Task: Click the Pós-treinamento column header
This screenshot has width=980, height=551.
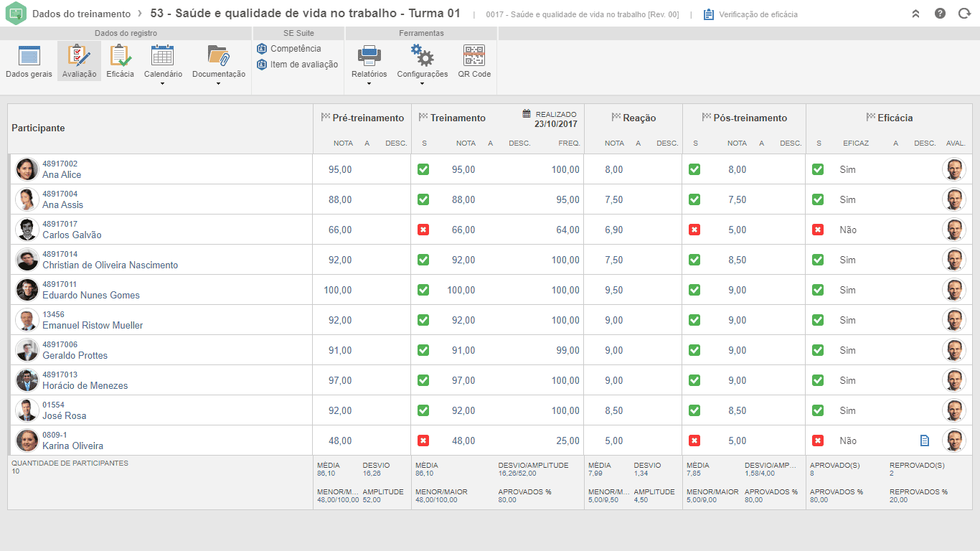Action: [750, 118]
